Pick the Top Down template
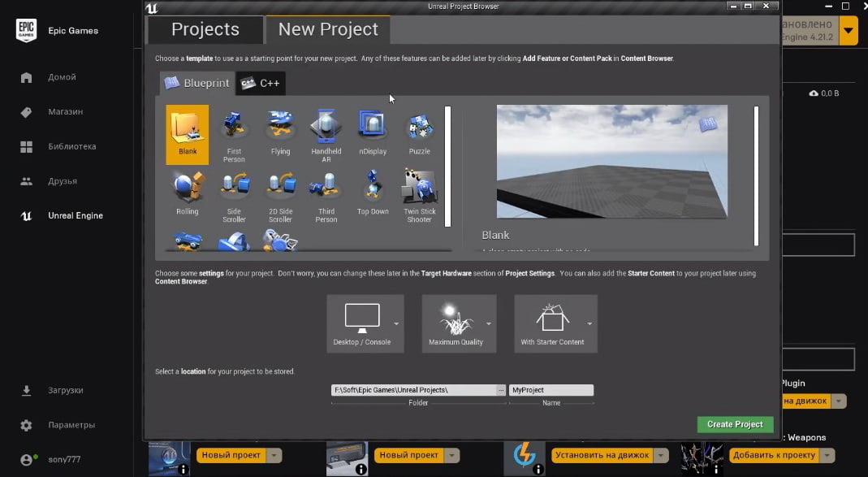The image size is (868, 477). point(373,193)
